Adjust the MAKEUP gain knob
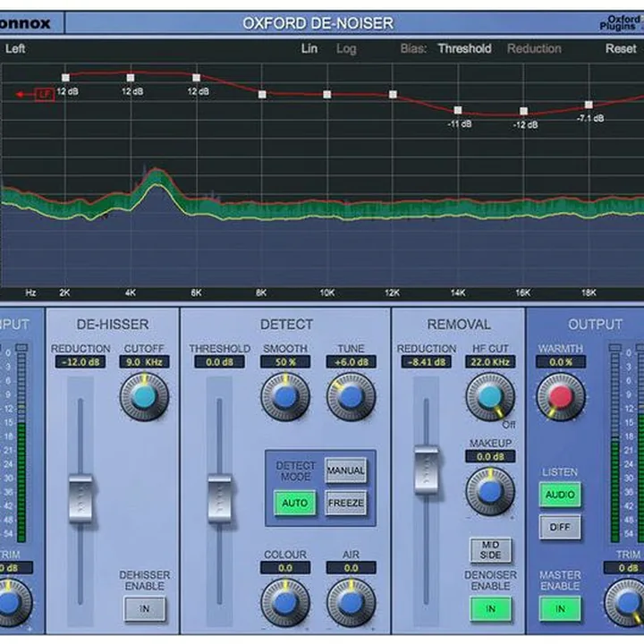 490,492
